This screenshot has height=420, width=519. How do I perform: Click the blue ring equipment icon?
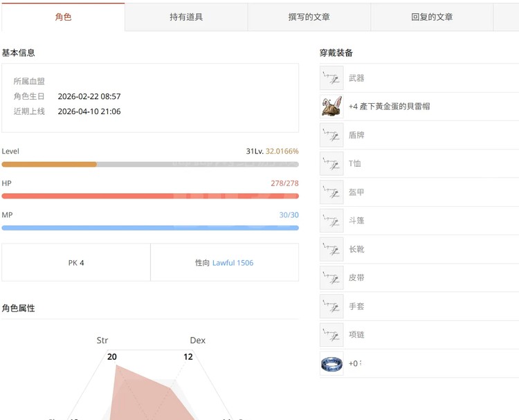click(x=331, y=363)
